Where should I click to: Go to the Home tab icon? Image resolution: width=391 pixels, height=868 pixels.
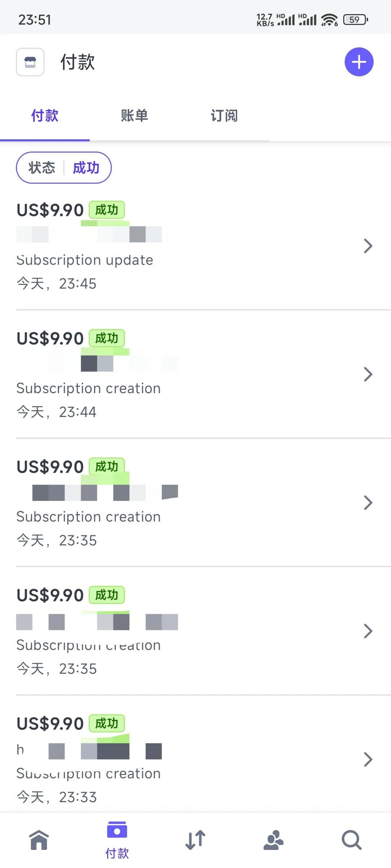click(39, 839)
